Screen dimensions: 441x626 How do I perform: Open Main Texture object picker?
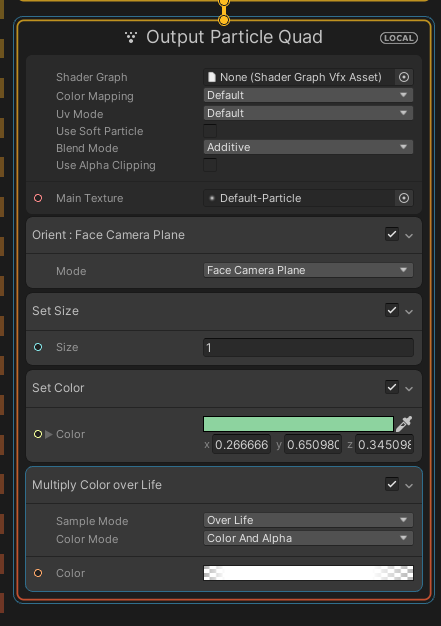pos(404,198)
